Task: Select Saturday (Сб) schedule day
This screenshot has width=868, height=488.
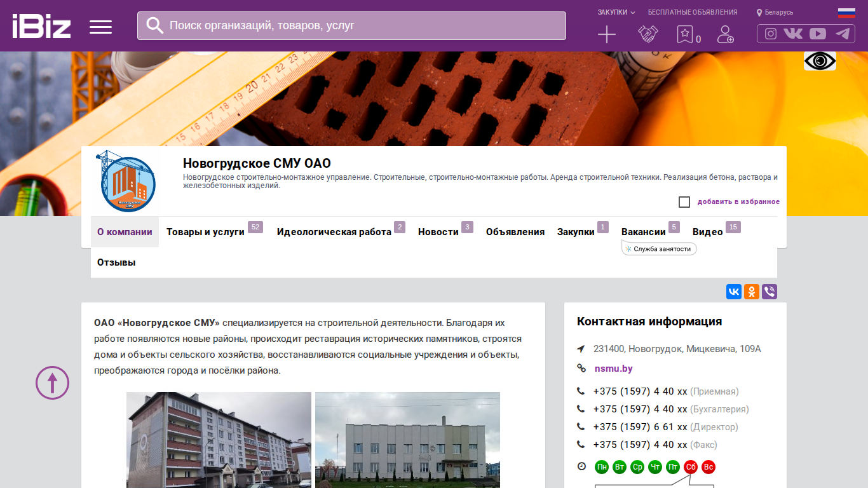Action: click(691, 468)
